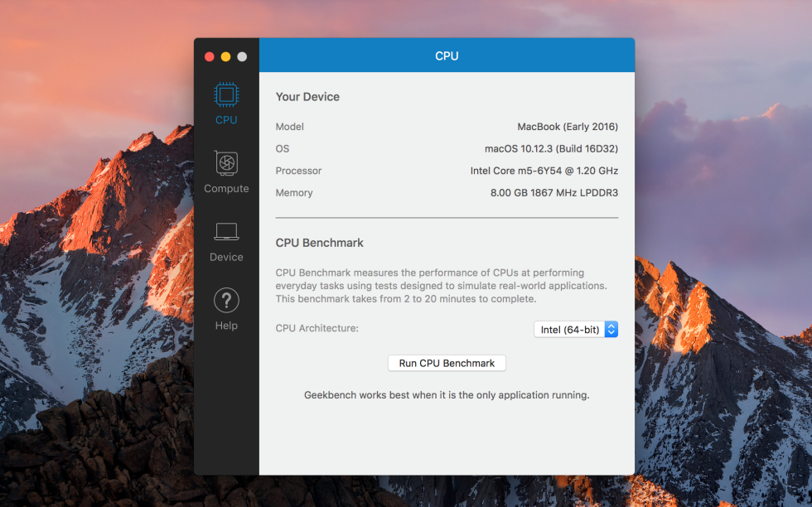The image size is (812, 507).
Task: Select the CPU chip icon in sidebar
Action: (x=226, y=94)
